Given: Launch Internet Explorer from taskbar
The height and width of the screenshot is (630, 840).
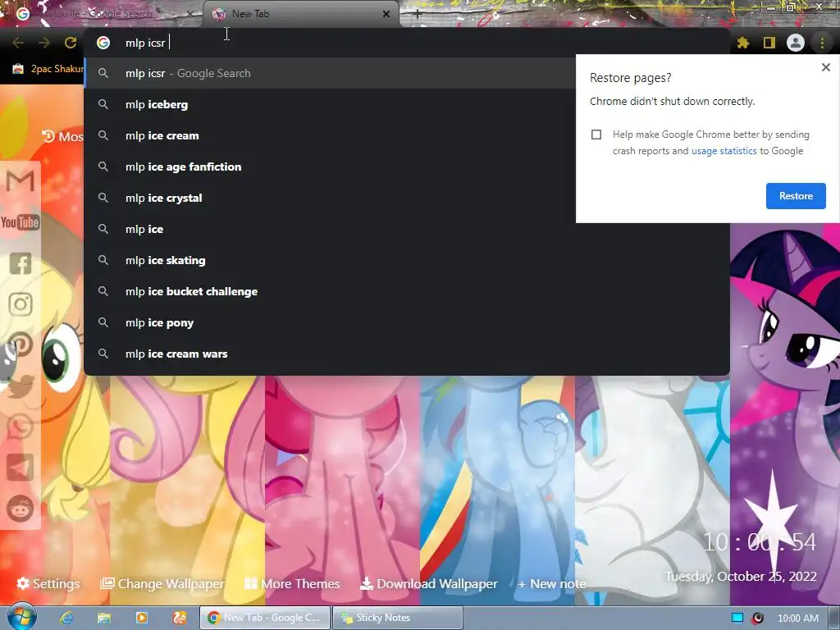Looking at the screenshot, I should pyautogui.click(x=66, y=618).
